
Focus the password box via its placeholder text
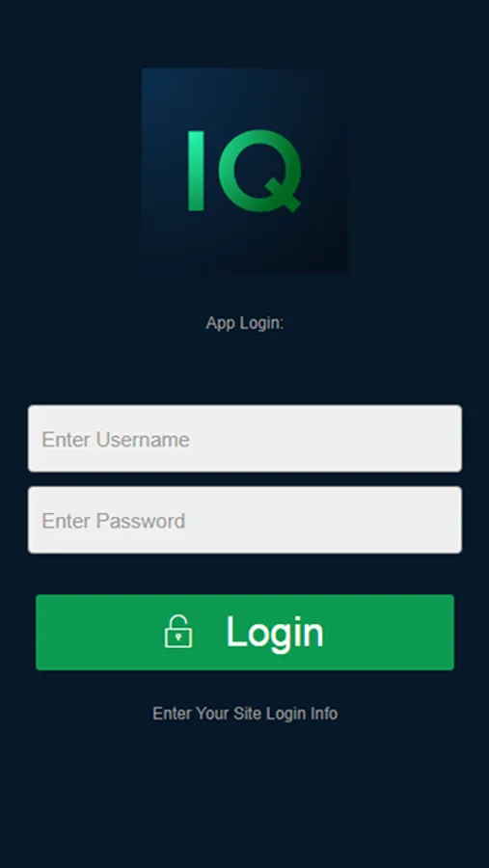(x=114, y=521)
